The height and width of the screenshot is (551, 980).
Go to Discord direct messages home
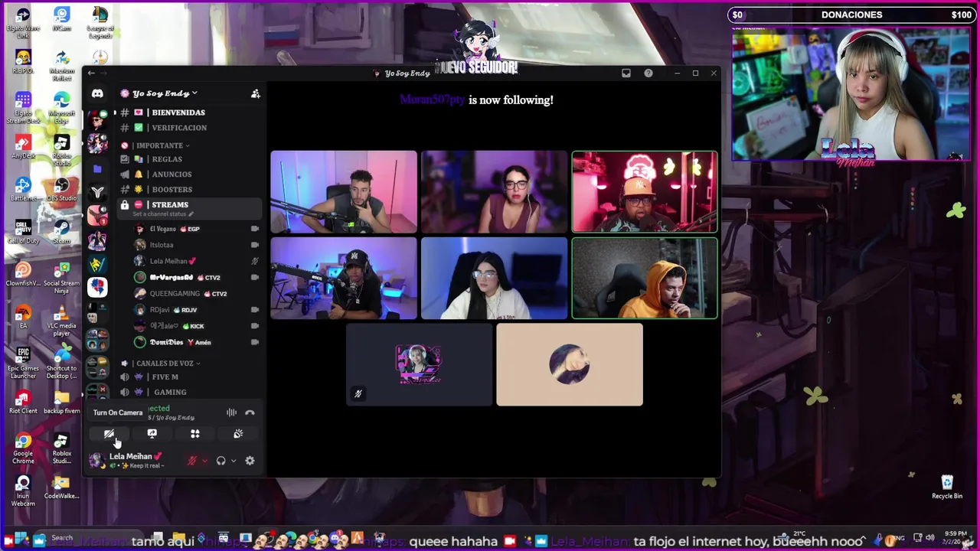pyautogui.click(x=97, y=93)
